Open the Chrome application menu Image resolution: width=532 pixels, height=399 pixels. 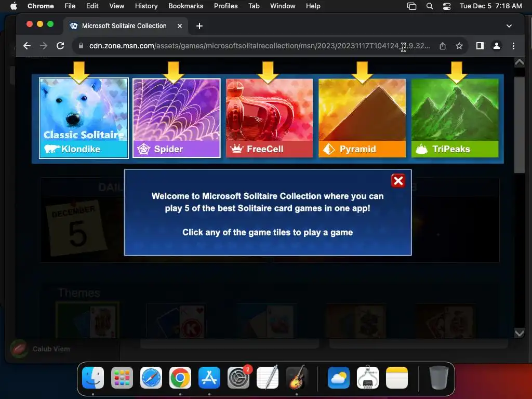[41, 6]
